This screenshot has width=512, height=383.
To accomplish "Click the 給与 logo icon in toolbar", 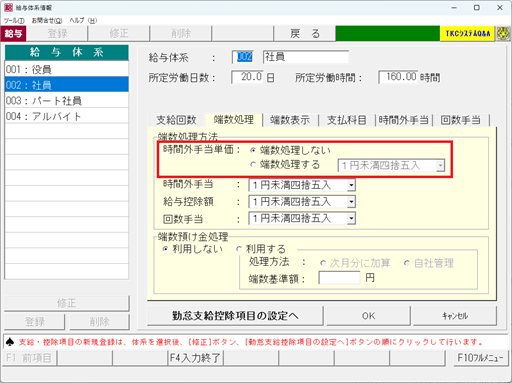I will pos(13,34).
